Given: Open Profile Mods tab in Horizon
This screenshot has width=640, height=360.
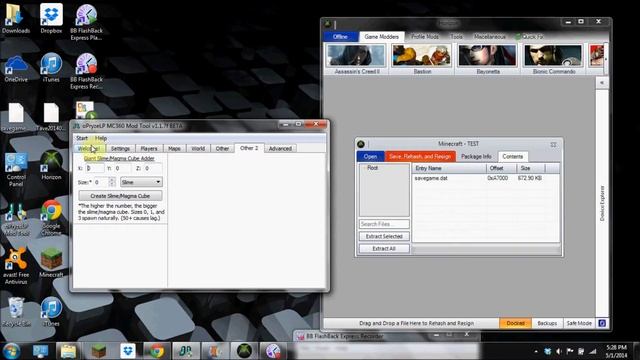Looking at the screenshot, I should (x=425, y=37).
